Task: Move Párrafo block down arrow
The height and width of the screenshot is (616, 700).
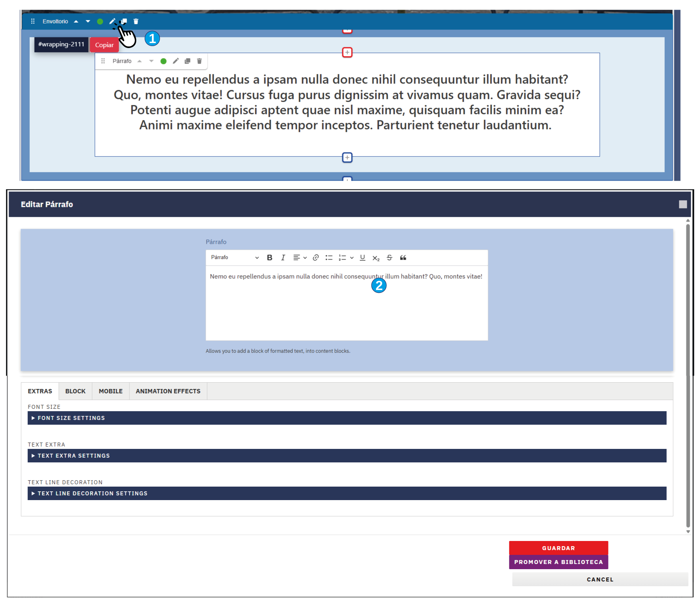Action: tap(152, 61)
